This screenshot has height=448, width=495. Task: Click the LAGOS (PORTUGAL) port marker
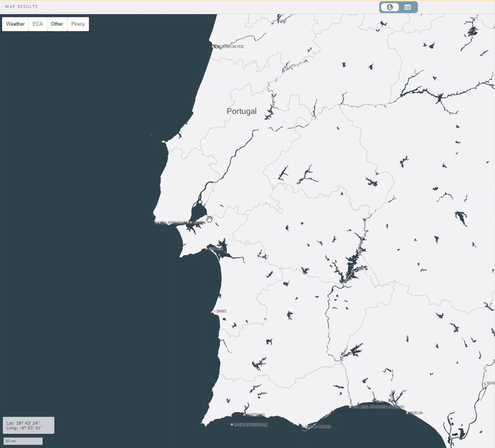pyautogui.click(x=232, y=424)
